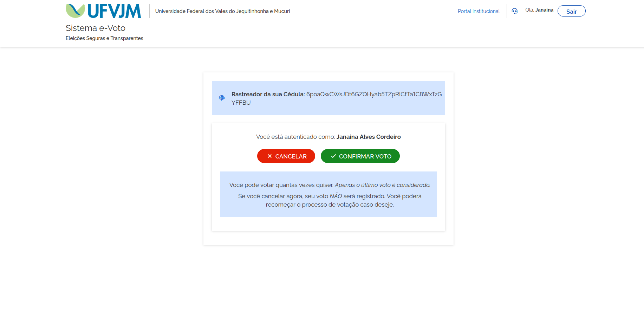This screenshot has height=318, width=644.
Task: Log out using the Sair button
Action: 571,11
